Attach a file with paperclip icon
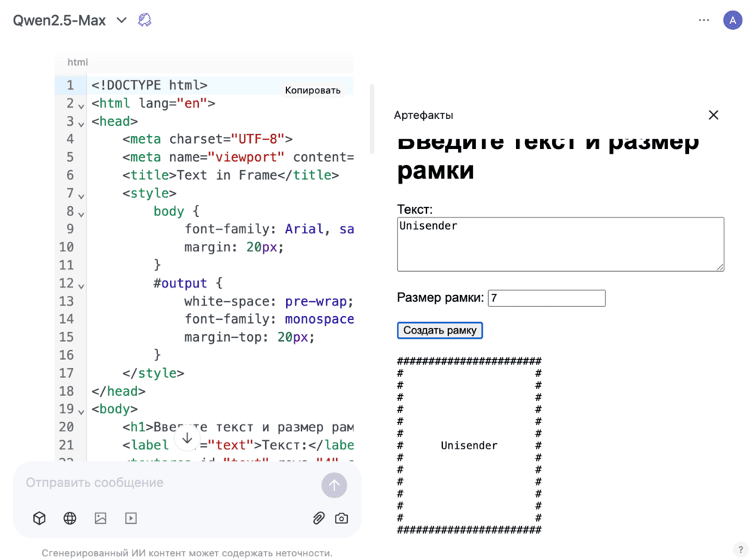753x560 pixels. tap(319, 518)
